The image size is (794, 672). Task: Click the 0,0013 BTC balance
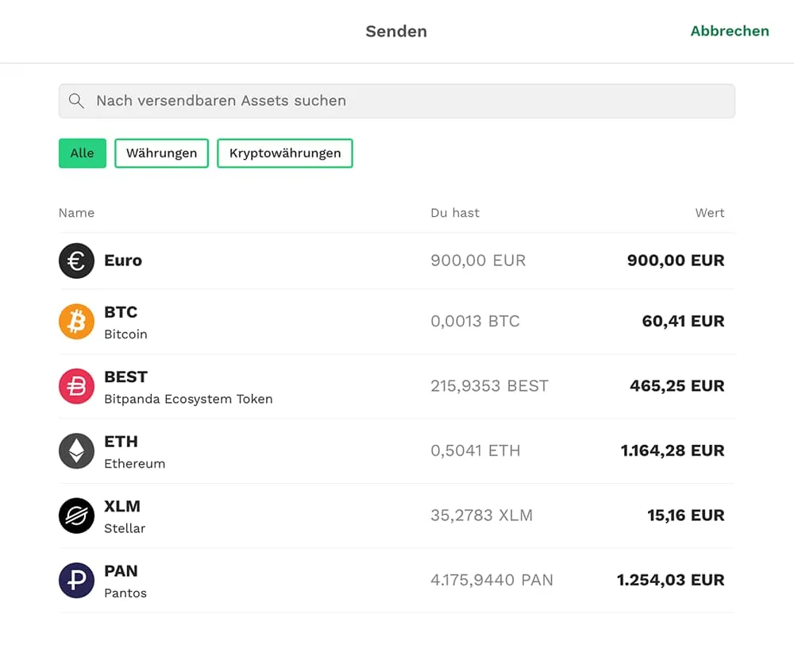475,321
